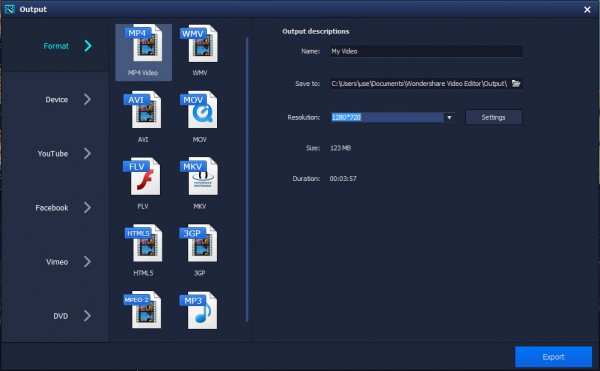Click the blue Export button
The height and width of the screenshot is (371, 600).
coord(553,357)
